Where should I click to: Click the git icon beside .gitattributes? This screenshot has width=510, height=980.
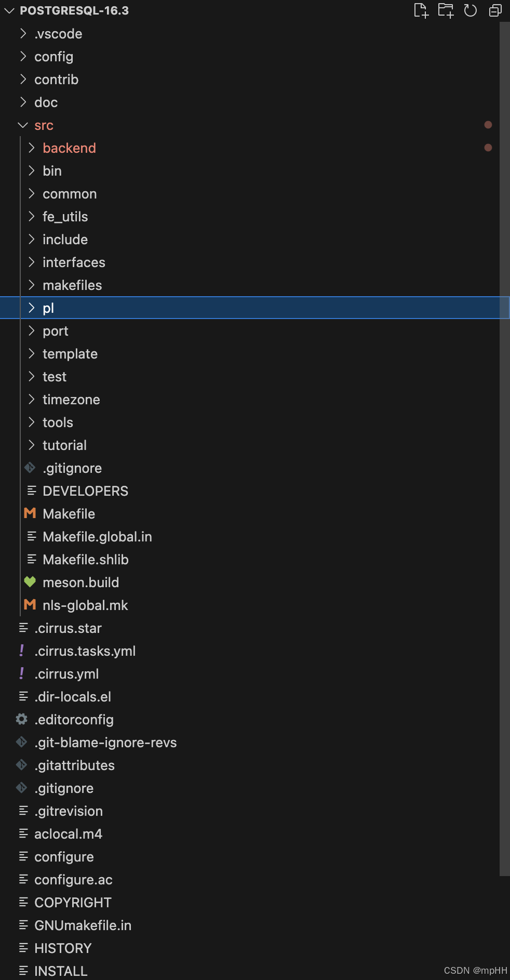(21, 765)
